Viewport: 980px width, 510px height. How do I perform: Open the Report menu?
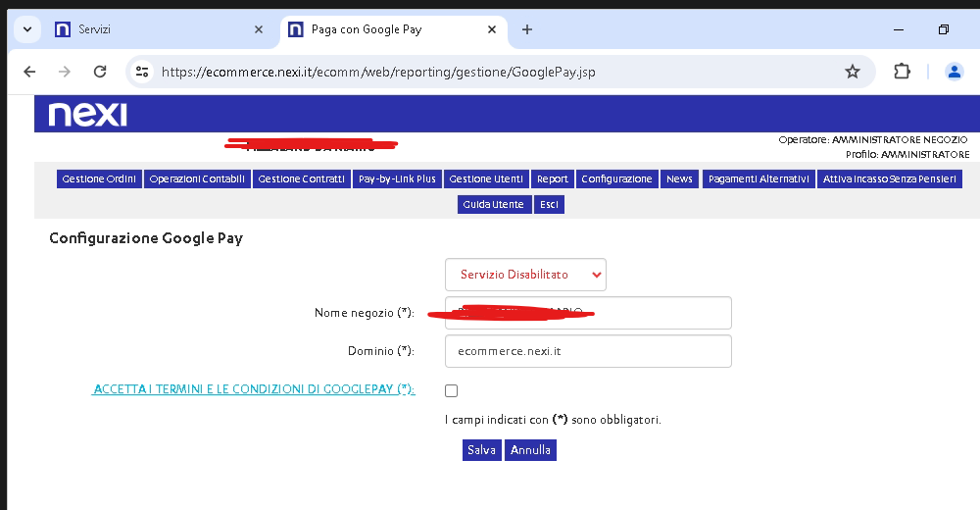pyautogui.click(x=553, y=178)
